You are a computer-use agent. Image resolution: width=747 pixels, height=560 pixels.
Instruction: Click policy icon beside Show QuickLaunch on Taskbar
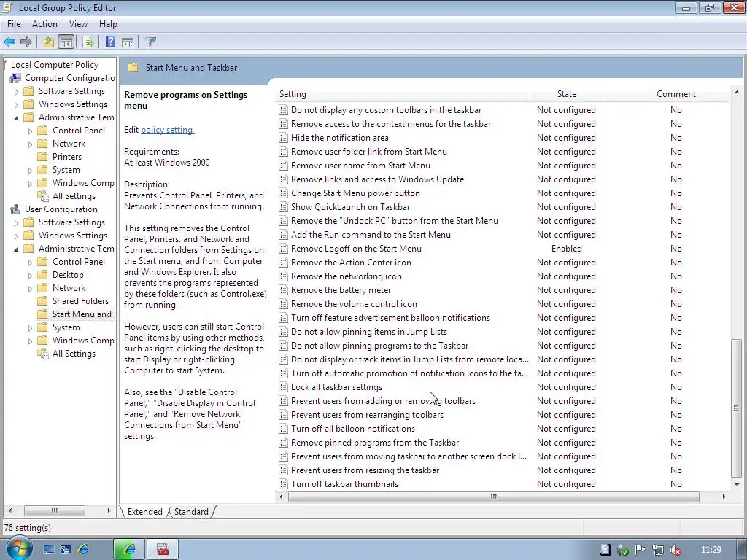point(283,207)
